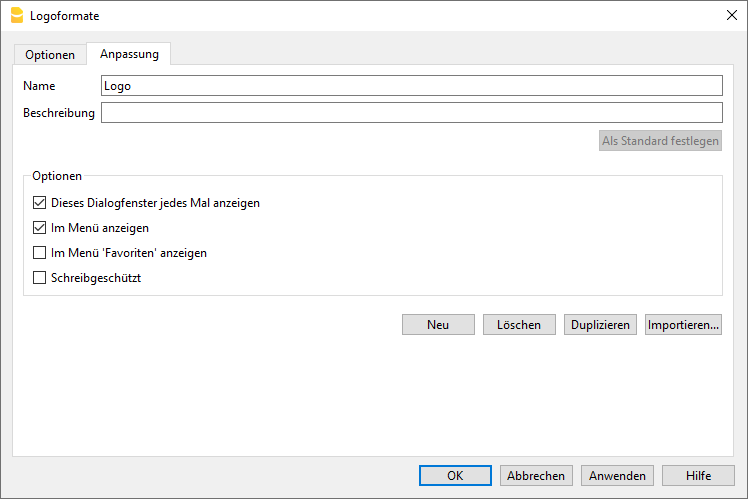Disable the Im Menü anzeigen checkbox

[40, 228]
